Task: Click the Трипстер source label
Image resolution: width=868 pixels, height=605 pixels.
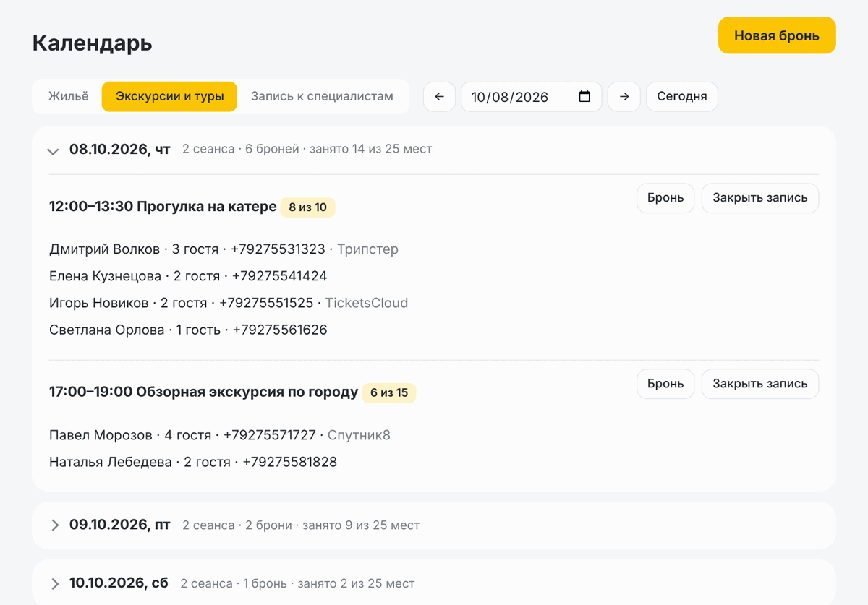Action: (368, 249)
